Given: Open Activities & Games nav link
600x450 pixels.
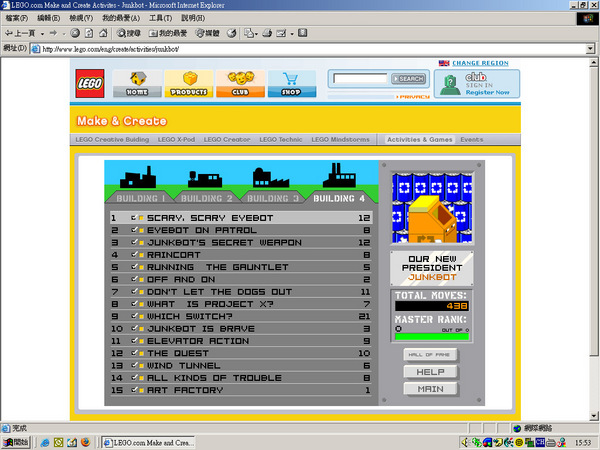Looking at the screenshot, I should coord(419,140).
